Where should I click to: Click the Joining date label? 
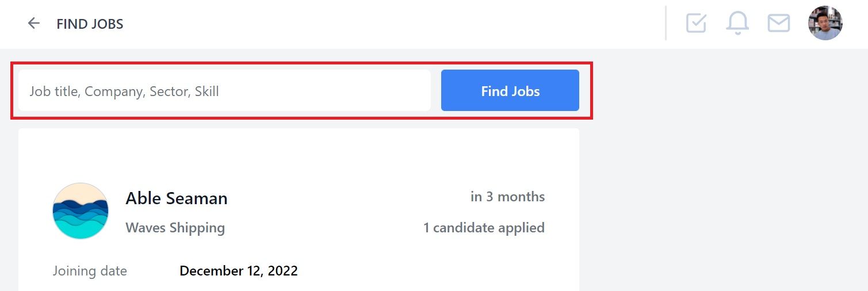coord(90,271)
